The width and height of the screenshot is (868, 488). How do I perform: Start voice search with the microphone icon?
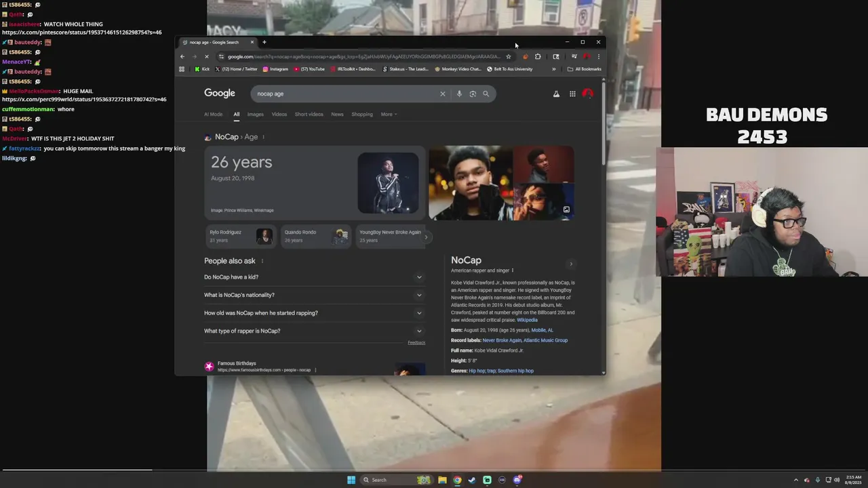tap(459, 94)
